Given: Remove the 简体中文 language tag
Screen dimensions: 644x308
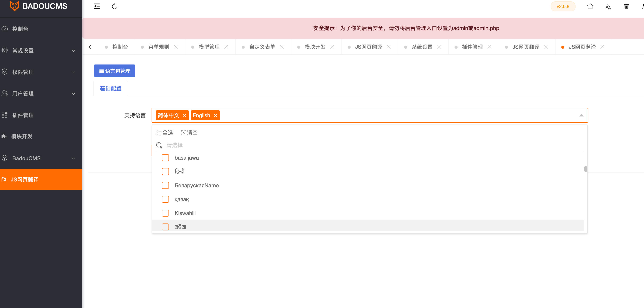Looking at the screenshot, I should point(184,115).
